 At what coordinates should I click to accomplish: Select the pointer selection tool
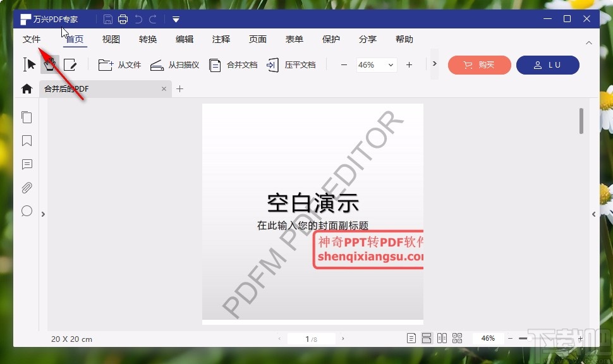[x=28, y=64]
